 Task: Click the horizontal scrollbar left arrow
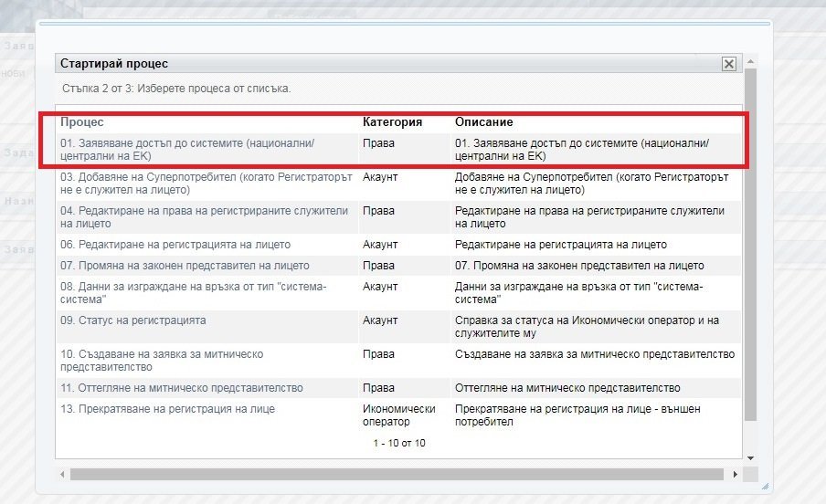click(x=62, y=475)
